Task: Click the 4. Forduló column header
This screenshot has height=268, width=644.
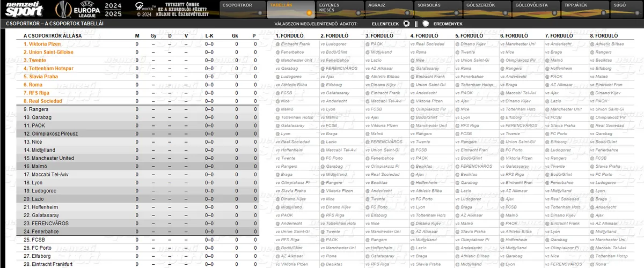Action: [425, 36]
